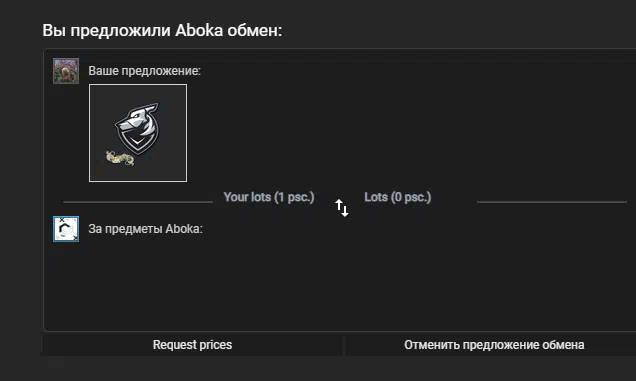The width and height of the screenshot is (636, 381).
Task: Open Aboka name in the heading
Action: pyautogui.click(x=199, y=30)
